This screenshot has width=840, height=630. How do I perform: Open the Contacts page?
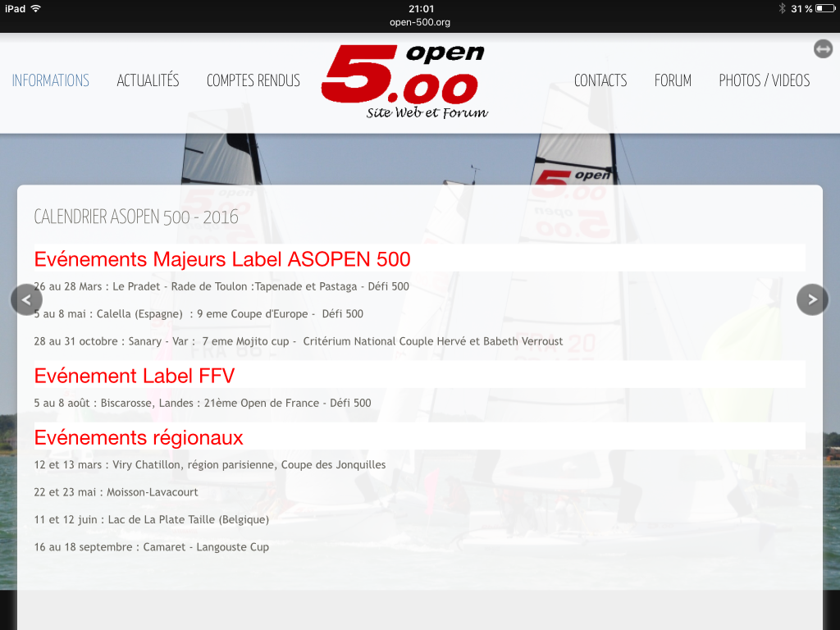600,80
